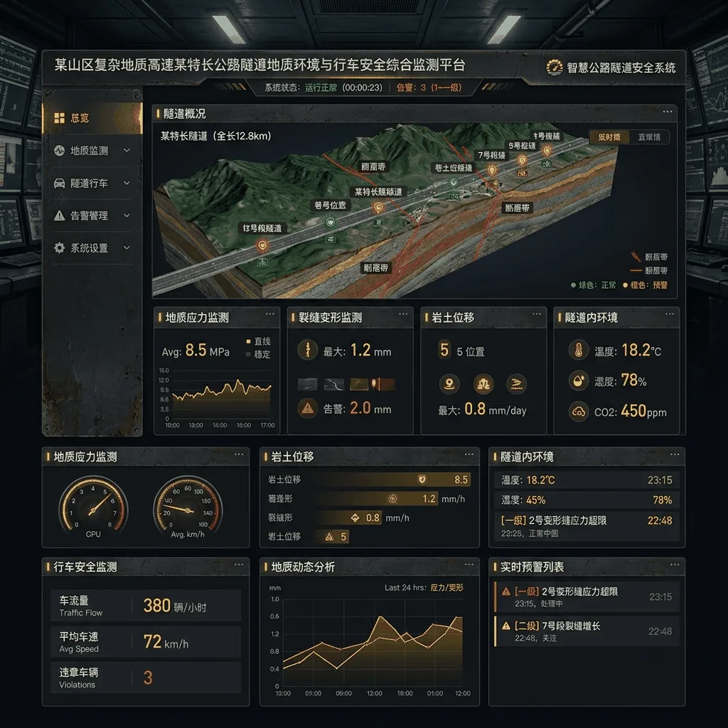Open the [二级] 7号段裂缝增长 22:48 alert row
This screenshot has width=728, height=728.
click(x=587, y=631)
